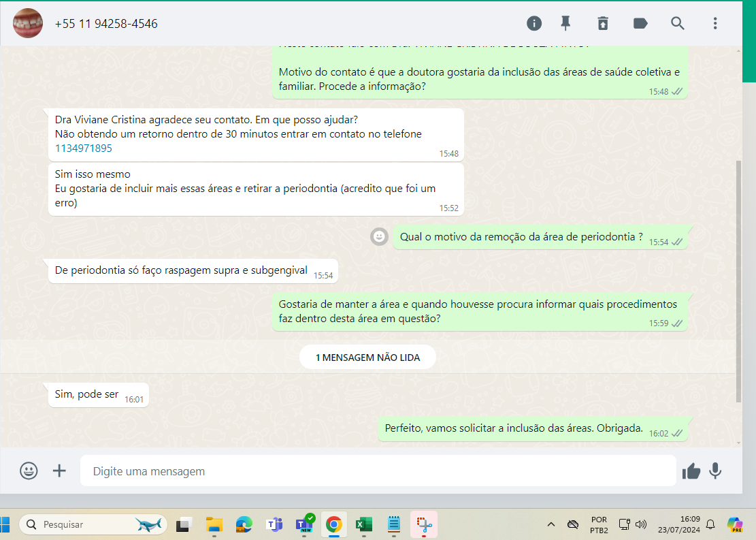This screenshot has height=540, width=756.
Task: Open network display icon in the tray
Action: [x=625, y=524]
